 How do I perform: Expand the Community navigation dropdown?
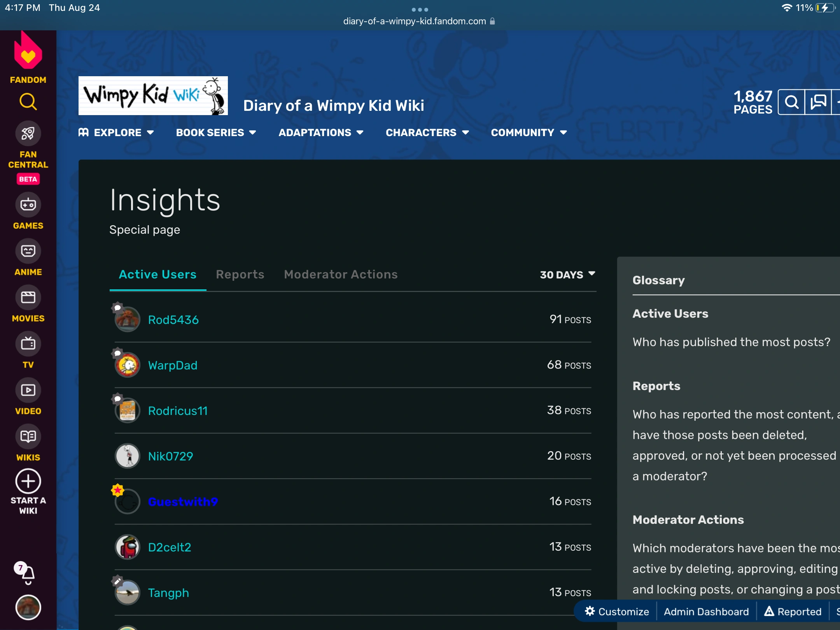point(529,133)
